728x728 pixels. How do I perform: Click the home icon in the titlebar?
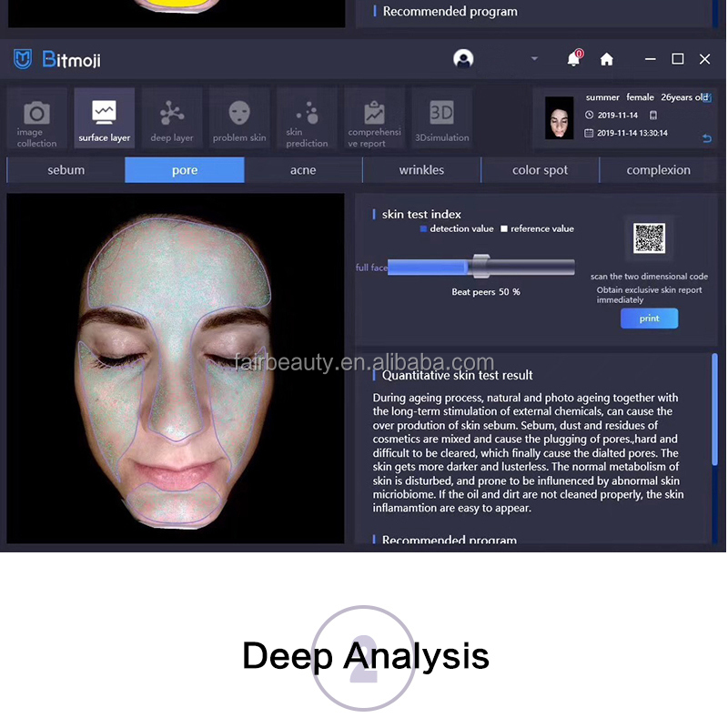(x=606, y=58)
